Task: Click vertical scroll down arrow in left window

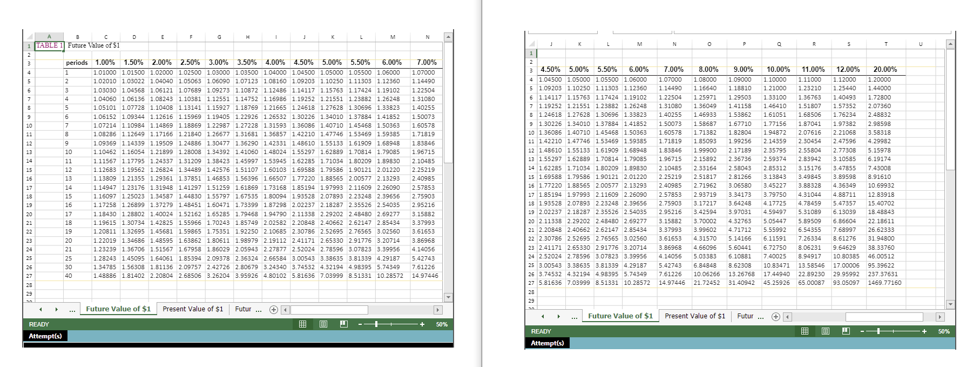Action: click(448, 297)
